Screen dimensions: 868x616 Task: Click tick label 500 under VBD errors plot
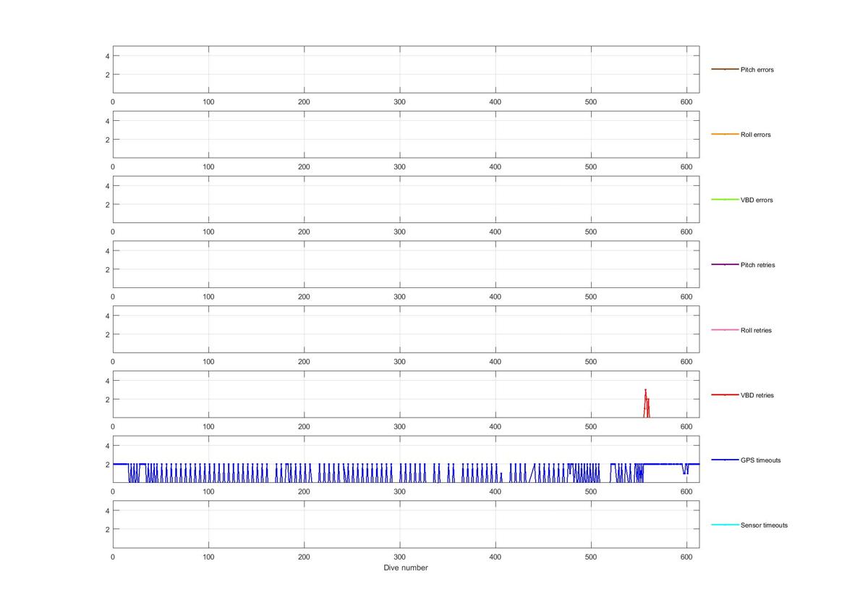591,232
